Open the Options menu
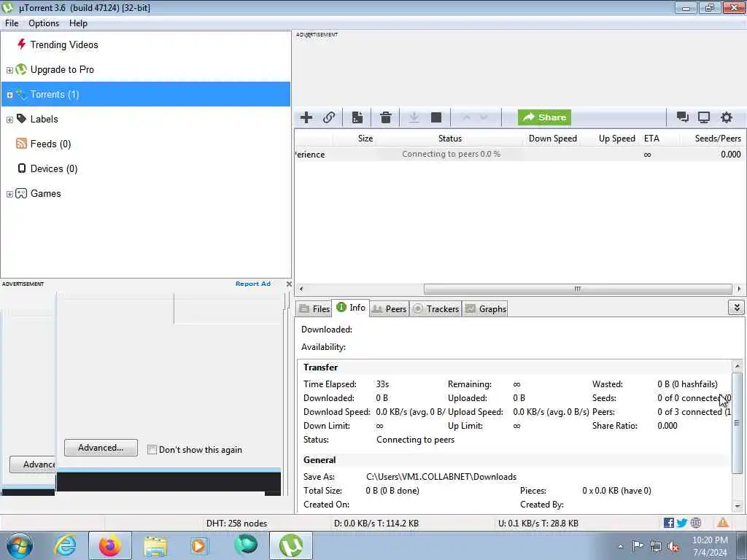 coord(44,23)
